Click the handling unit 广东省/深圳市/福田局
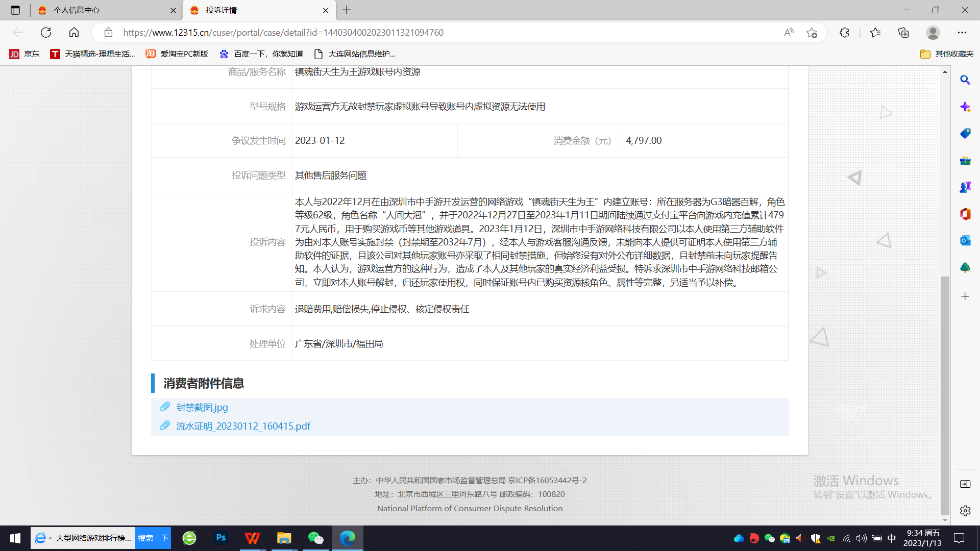This screenshot has height=551, width=980. 339,344
